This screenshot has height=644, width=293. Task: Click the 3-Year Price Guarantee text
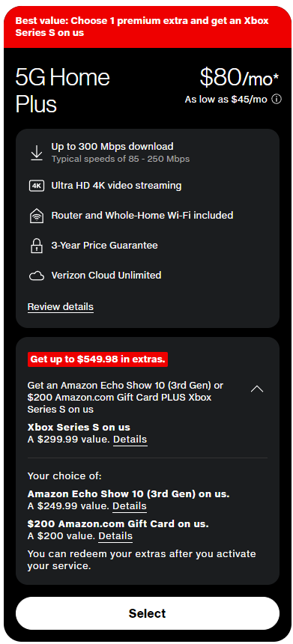pos(104,246)
